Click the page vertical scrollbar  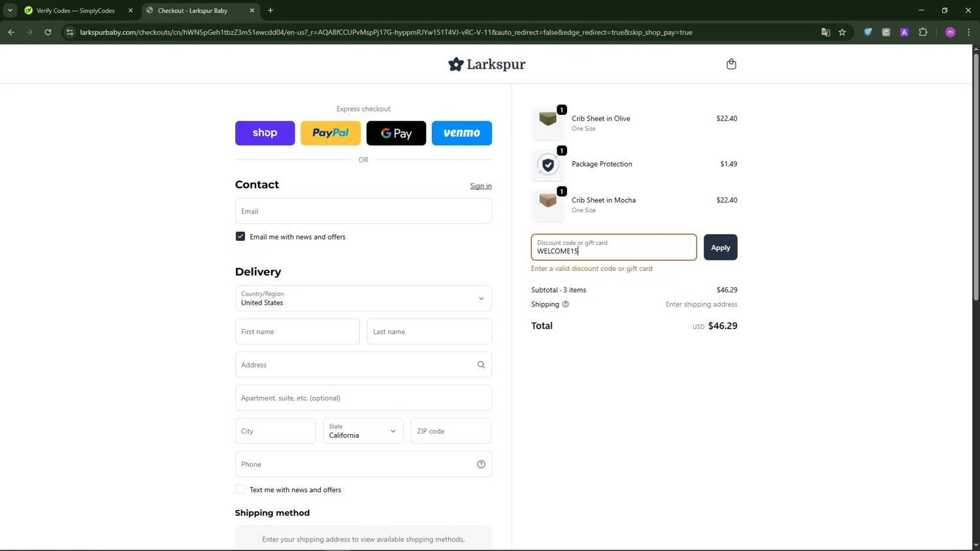(x=976, y=176)
